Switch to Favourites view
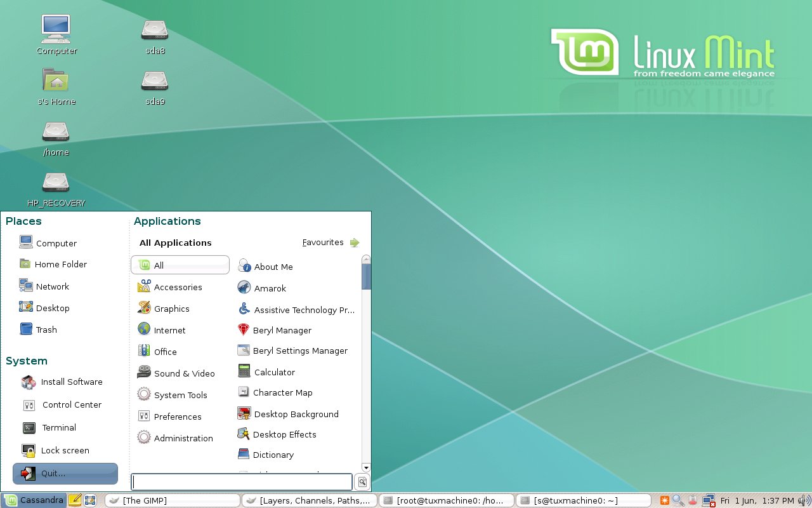Viewport: 812px width, 508px height. [331, 243]
